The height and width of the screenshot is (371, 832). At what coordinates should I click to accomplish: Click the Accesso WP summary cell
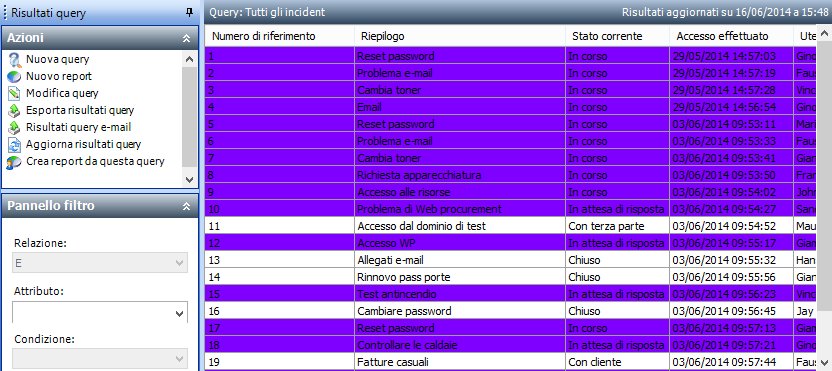(460, 243)
